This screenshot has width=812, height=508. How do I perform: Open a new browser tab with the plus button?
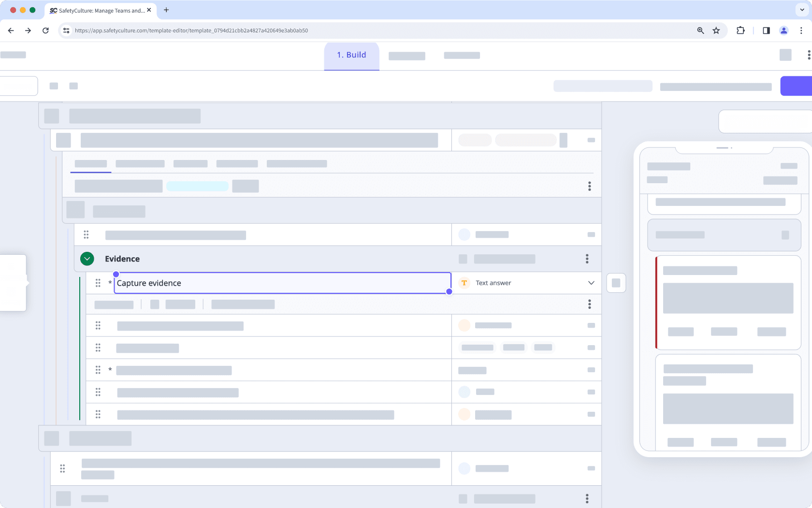point(166,10)
